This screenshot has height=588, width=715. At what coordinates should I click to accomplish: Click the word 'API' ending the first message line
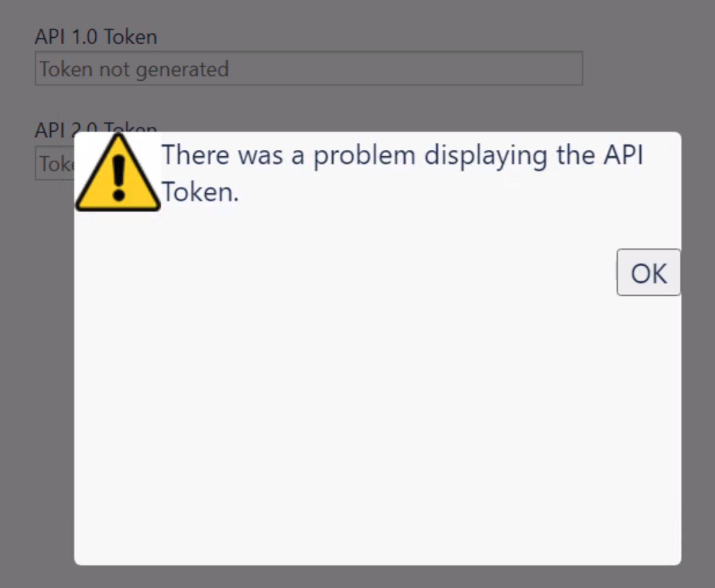pos(624,155)
